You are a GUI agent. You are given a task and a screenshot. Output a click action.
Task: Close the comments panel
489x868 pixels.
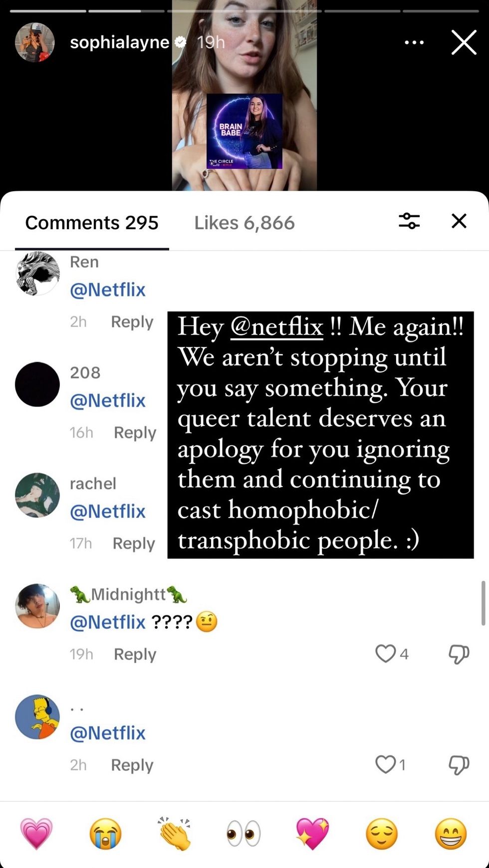459,221
